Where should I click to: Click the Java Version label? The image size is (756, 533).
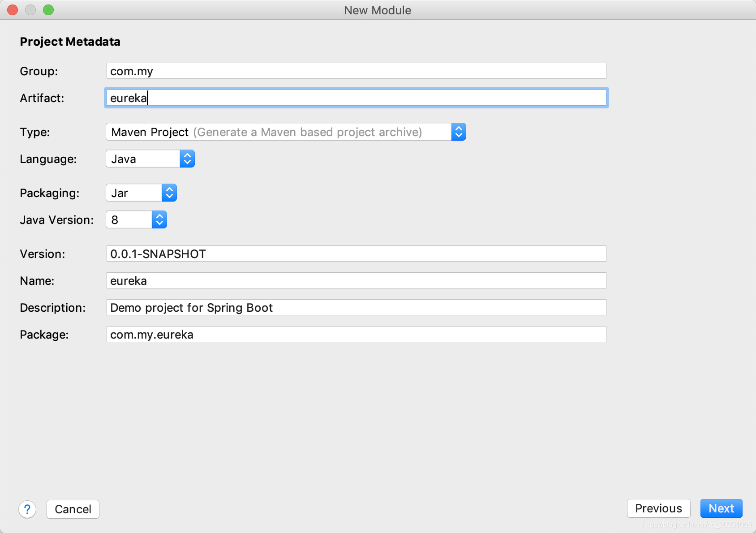[57, 220]
